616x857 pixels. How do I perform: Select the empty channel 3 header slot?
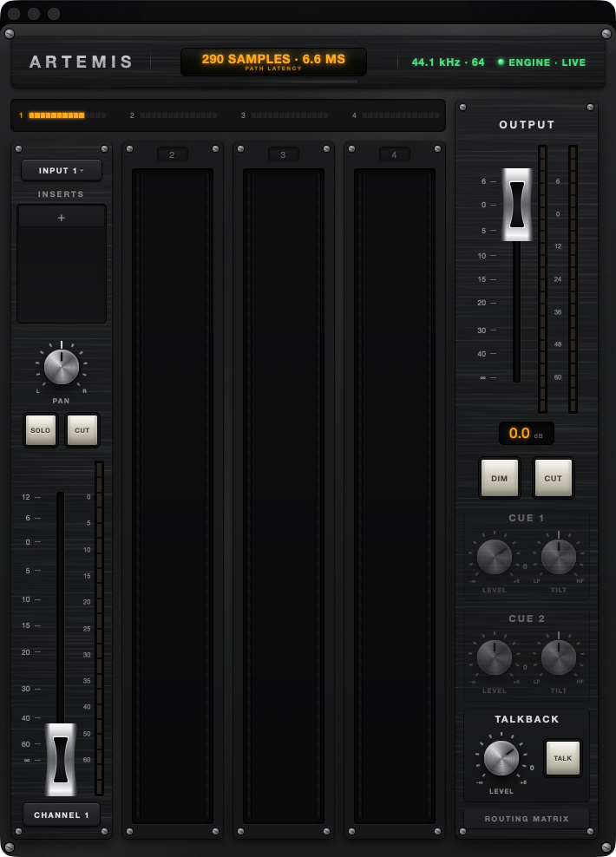(283, 154)
